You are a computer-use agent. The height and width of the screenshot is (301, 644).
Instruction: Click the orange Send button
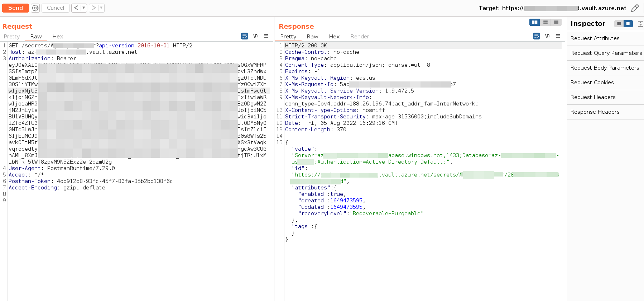click(15, 8)
